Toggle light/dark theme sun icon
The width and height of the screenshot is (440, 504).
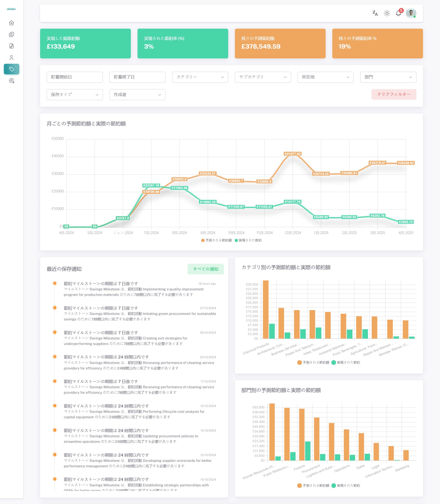(387, 13)
